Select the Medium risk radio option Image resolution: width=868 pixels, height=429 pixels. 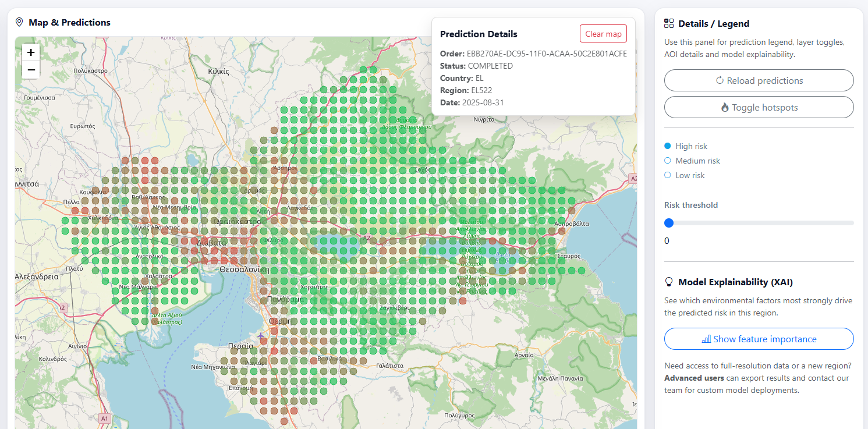(668, 161)
